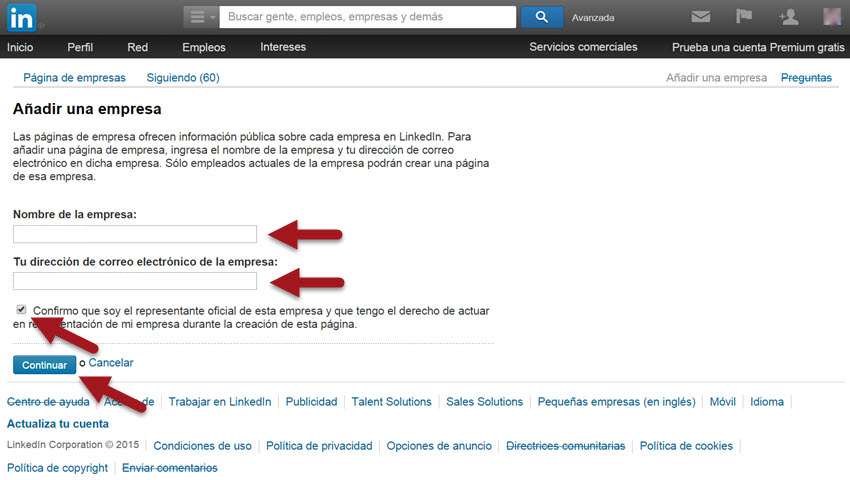Switch to the Siguiendo (60) tab
Screen dimensions: 850x480
(183, 77)
